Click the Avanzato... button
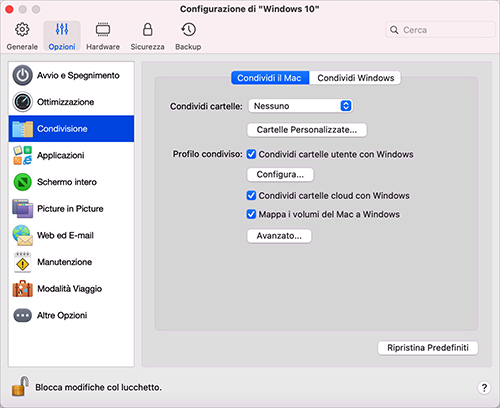Screen dimensions: 500x408 pyautogui.click(x=279, y=236)
